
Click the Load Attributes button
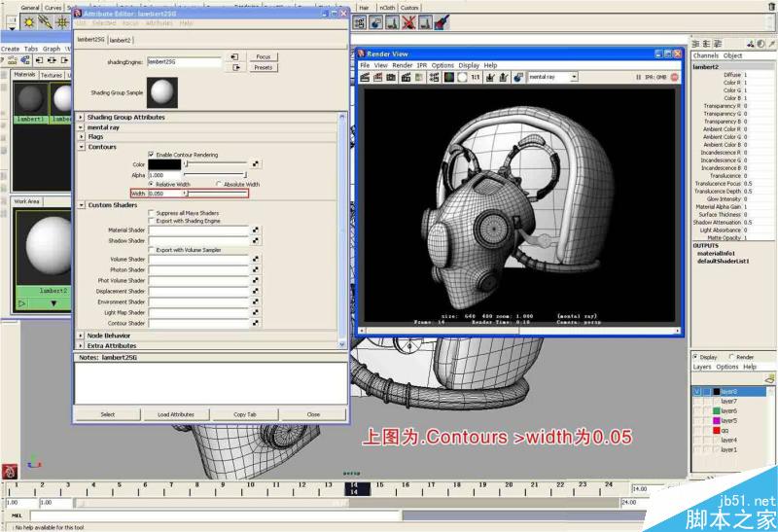point(175,414)
